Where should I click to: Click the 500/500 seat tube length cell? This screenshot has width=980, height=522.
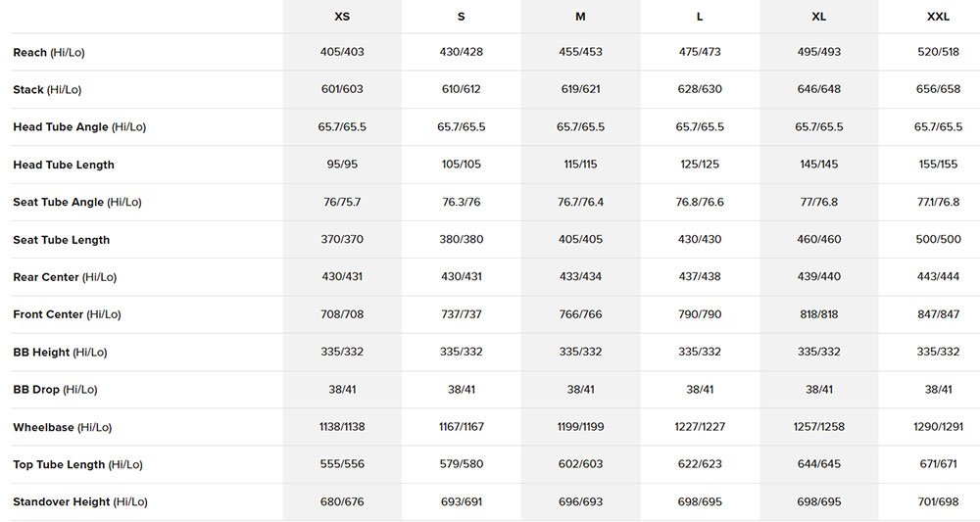coord(938,240)
